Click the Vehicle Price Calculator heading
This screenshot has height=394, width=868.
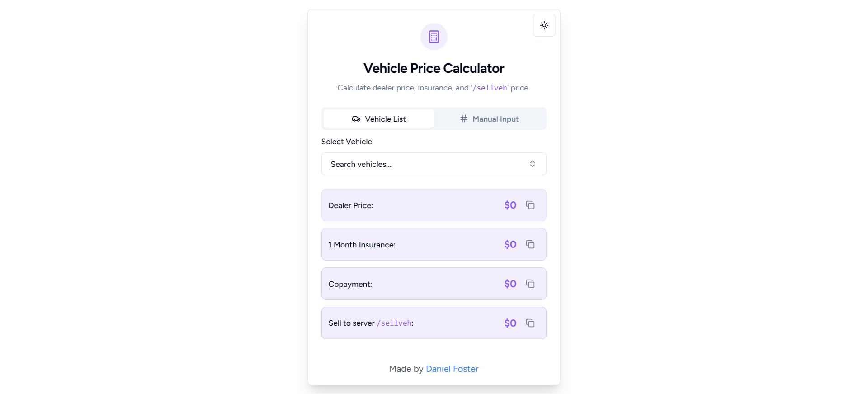(x=434, y=68)
